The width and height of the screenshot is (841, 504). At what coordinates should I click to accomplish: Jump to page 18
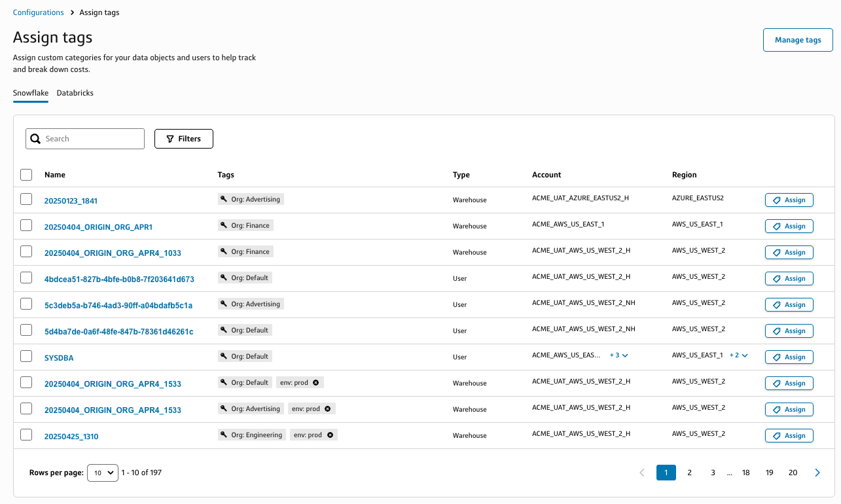pyautogui.click(x=746, y=473)
